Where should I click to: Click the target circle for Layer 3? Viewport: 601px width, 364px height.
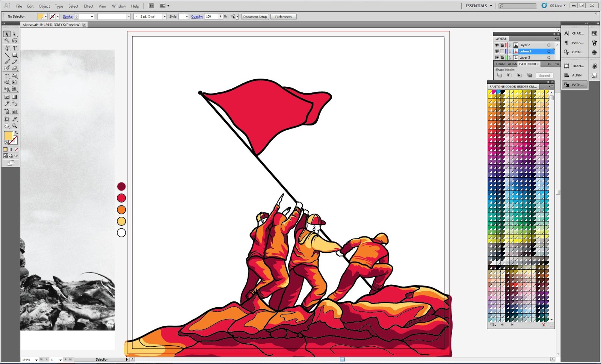click(x=549, y=57)
